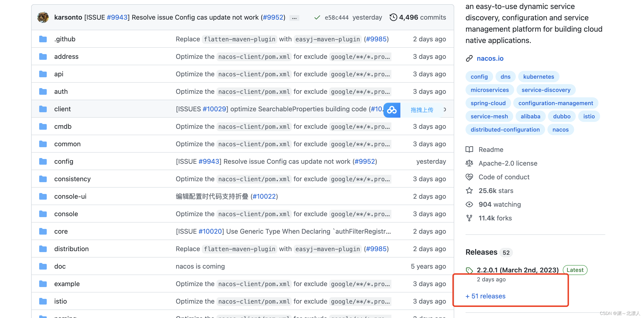The image size is (644, 318).
Task: Click the Apache-2.0 license scale icon
Action: [469, 163]
